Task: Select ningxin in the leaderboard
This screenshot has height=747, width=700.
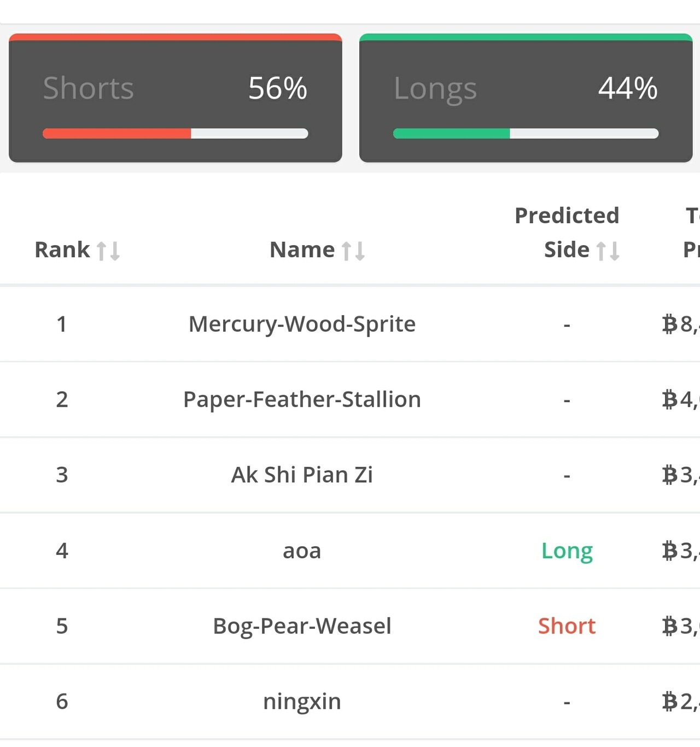Action: click(x=302, y=702)
